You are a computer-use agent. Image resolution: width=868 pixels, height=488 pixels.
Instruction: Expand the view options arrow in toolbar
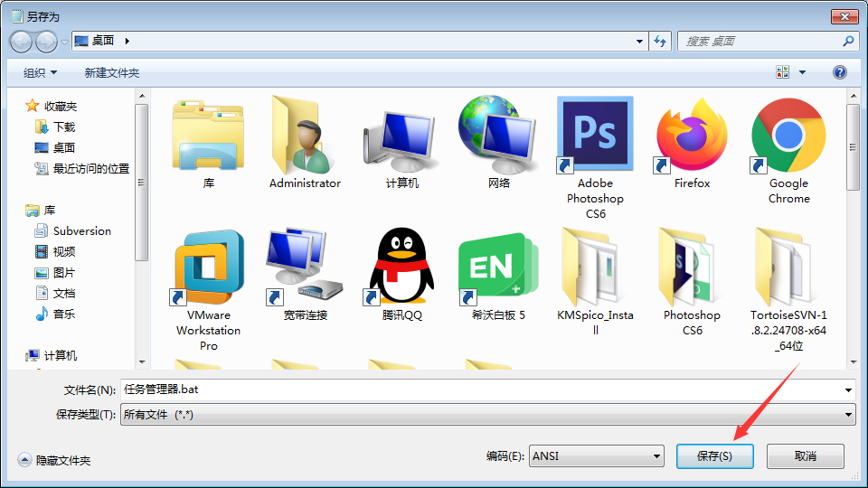802,72
